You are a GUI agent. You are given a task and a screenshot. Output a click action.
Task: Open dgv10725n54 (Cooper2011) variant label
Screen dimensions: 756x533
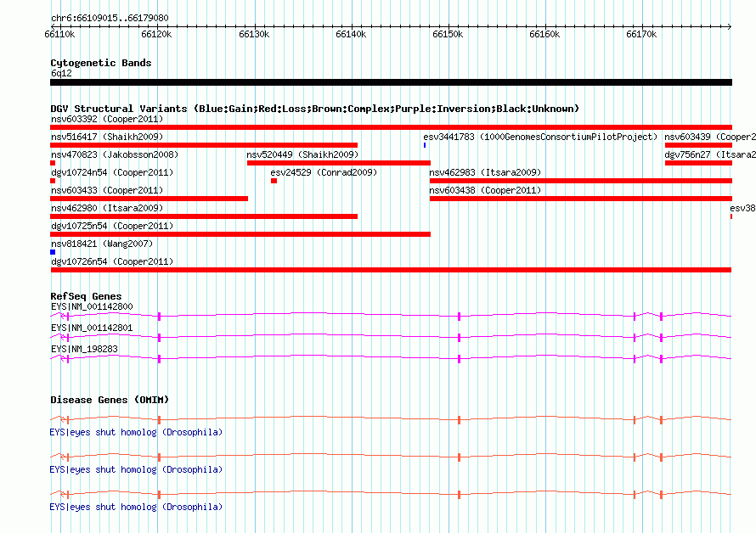click(x=112, y=226)
